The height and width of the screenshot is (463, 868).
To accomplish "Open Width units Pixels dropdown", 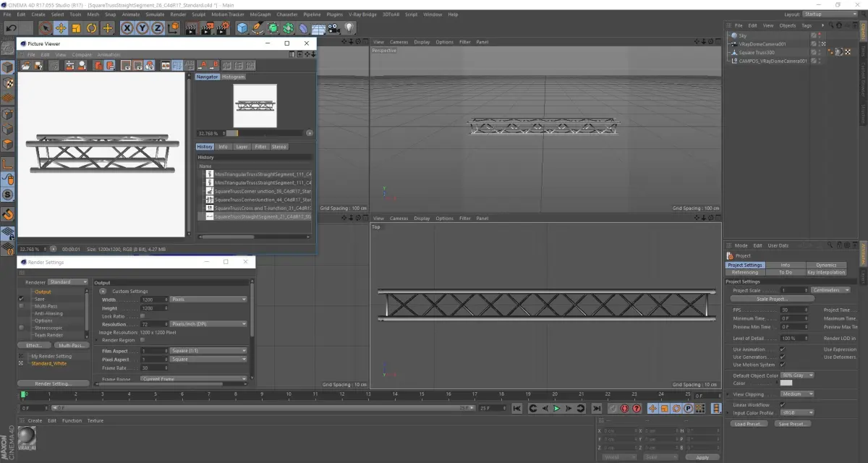I will pyautogui.click(x=209, y=300).
